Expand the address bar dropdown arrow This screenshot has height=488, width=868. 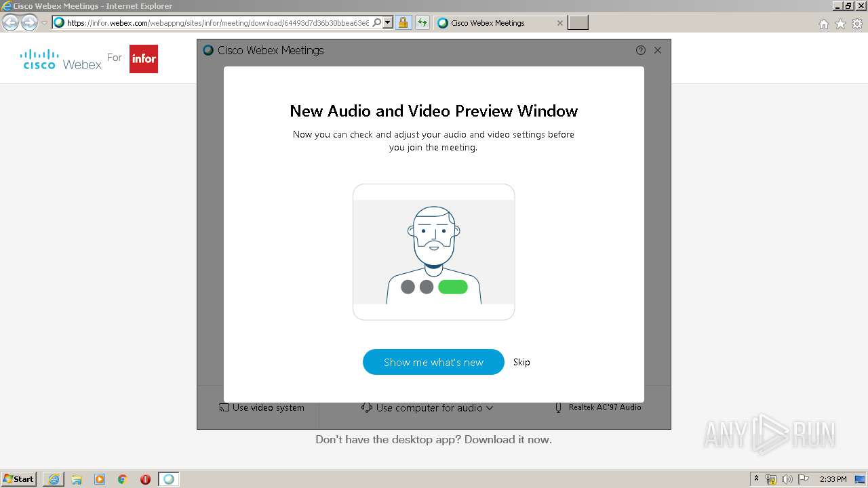click(x=388, y=22)
